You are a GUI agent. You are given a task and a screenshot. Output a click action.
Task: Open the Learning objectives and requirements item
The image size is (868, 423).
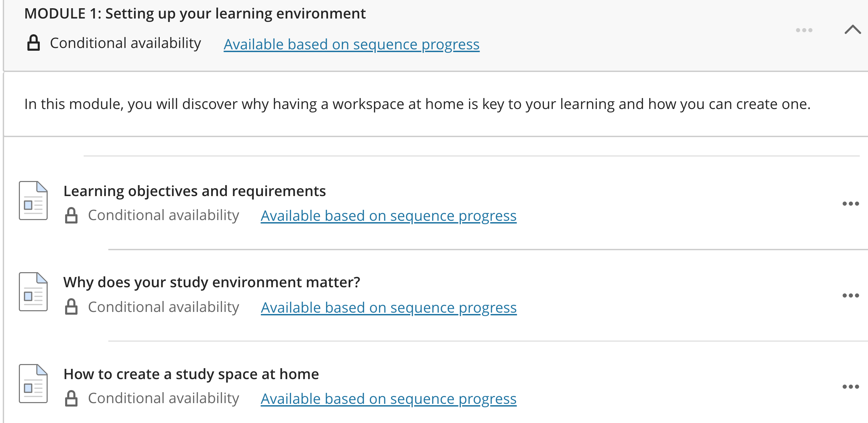click(194, 191)
